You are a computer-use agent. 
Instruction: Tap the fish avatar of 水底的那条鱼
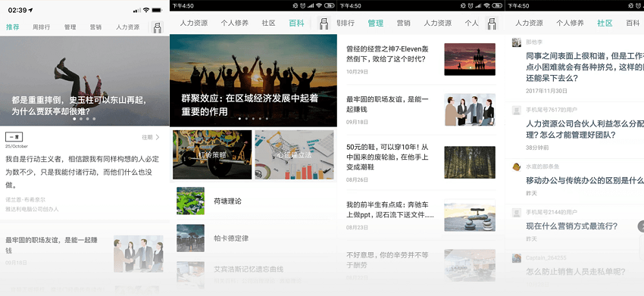(x=517, y=167)
